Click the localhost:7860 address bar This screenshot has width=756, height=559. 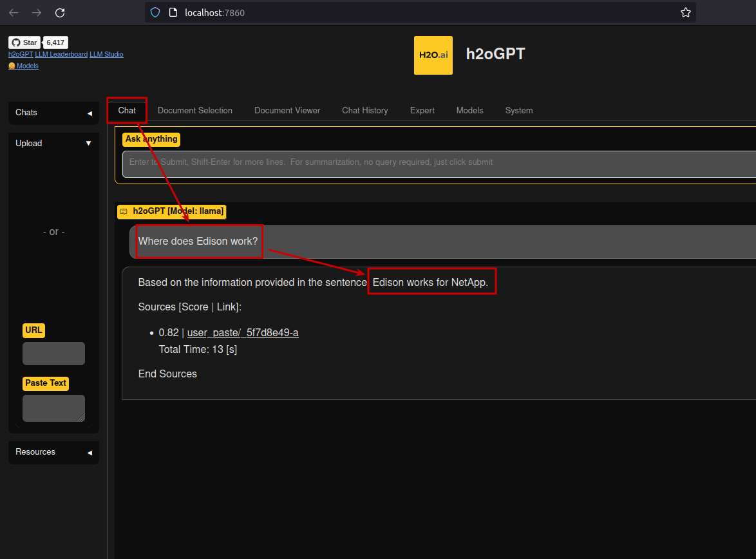pos(419,12)
